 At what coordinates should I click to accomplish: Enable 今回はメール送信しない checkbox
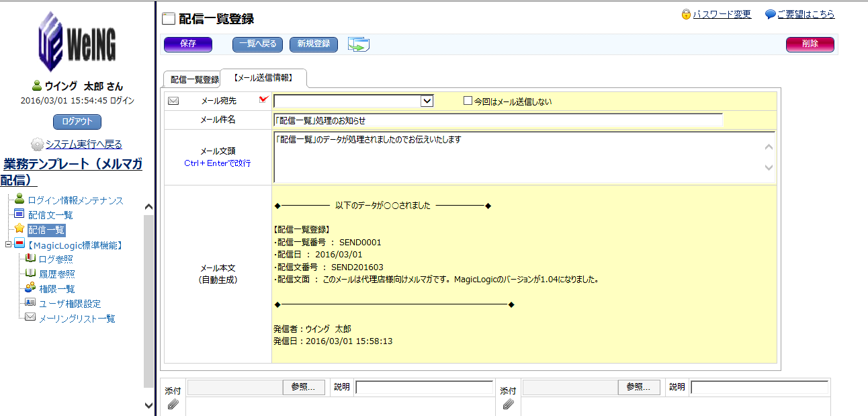[468, 101]
